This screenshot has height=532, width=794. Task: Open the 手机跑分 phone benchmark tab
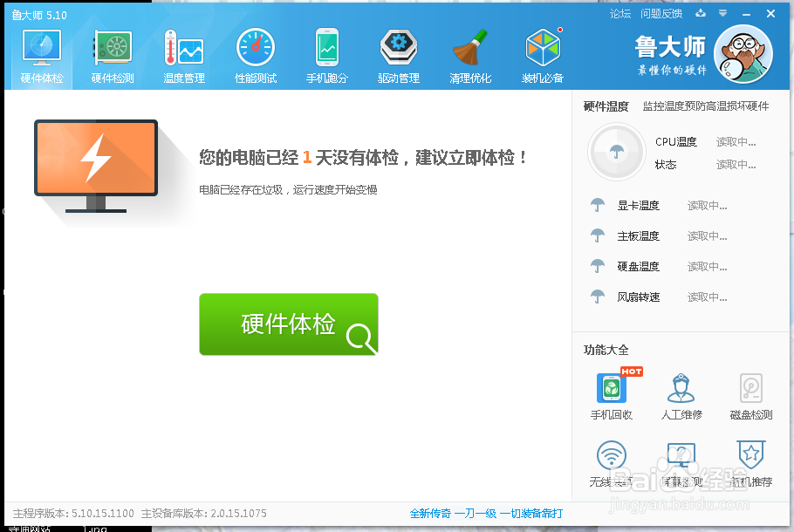pyautogui.click(x=327, y=56)
